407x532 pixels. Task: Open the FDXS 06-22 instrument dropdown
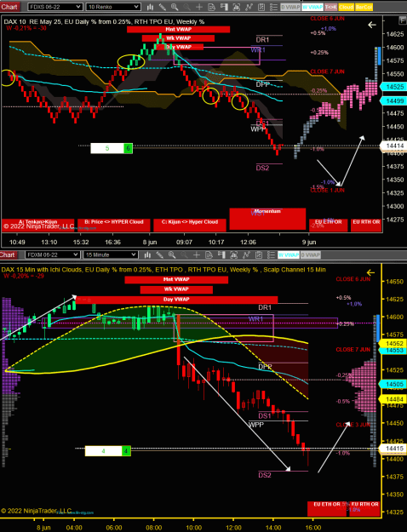point(54,7)
